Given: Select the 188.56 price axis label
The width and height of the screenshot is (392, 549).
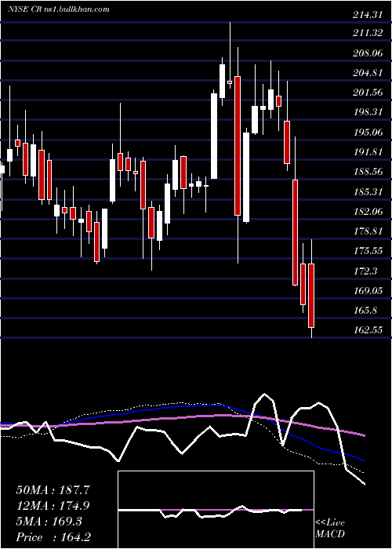Looking at the screenshot, I should coord(366,172).
